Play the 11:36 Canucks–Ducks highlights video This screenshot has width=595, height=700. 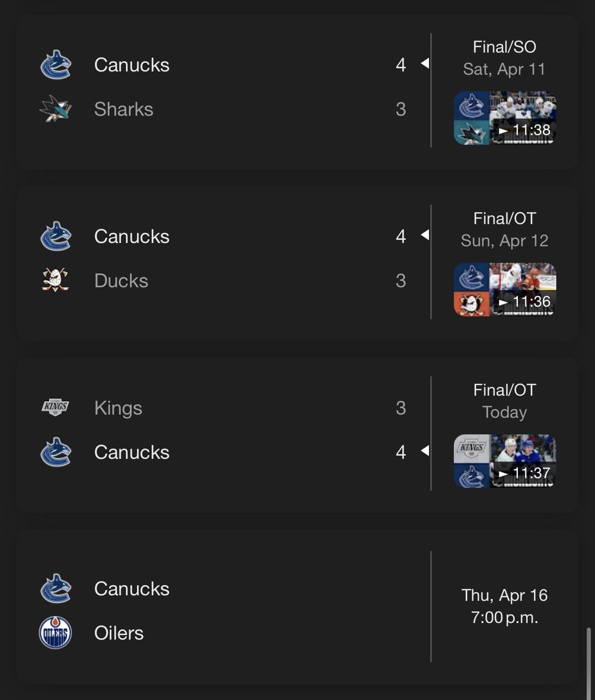click(505, 290)
